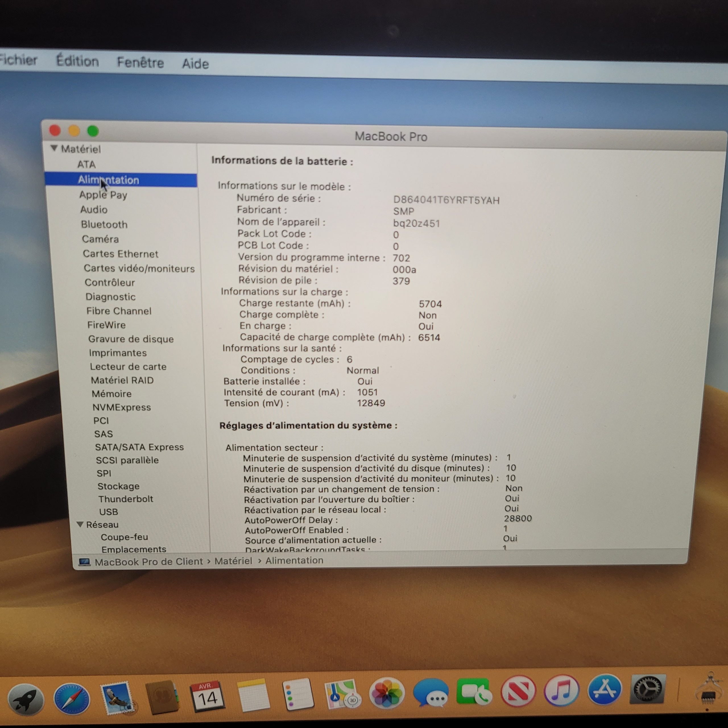
Task: Launch iTunes music icon
Action: pos(562,691)
